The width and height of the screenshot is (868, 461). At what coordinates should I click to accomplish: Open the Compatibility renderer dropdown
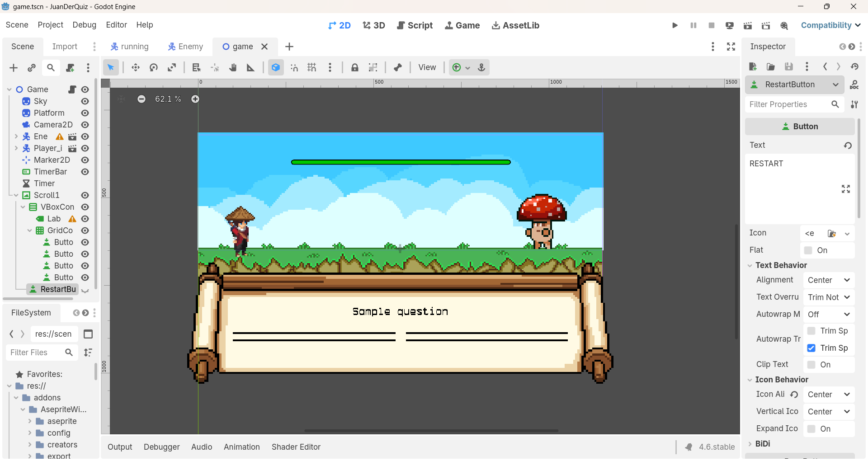(x=830, y=25)
